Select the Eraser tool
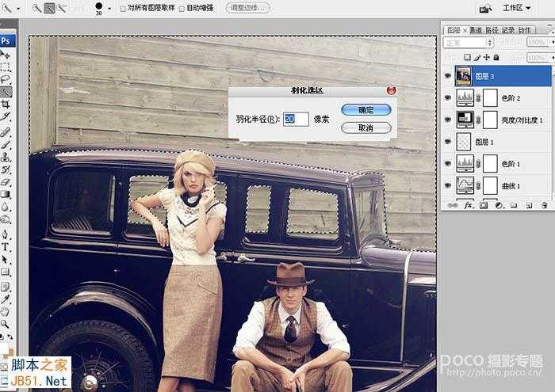 (x=6, y=181)
